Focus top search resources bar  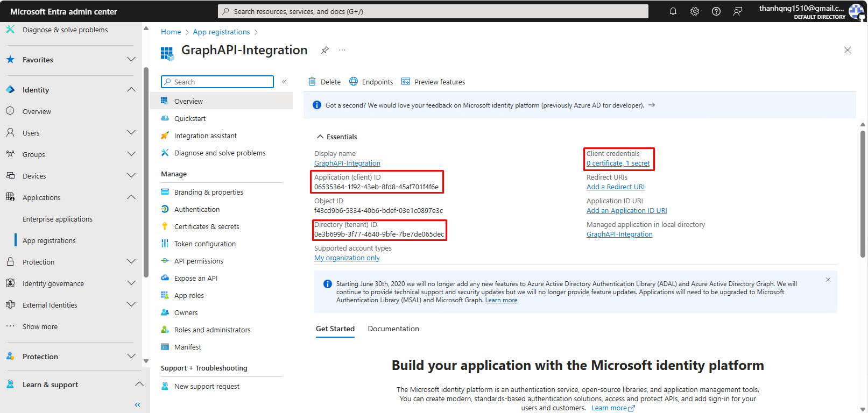click(x=433, y=11)
